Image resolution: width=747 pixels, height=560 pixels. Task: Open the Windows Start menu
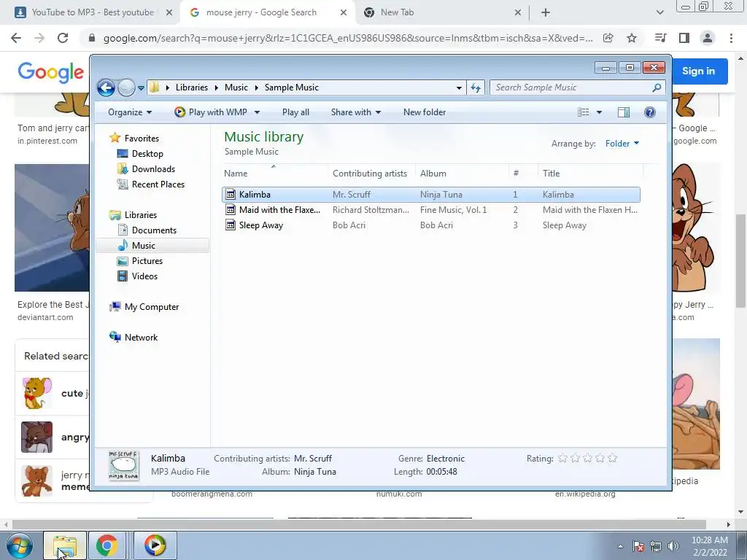(x=20, y=545)
